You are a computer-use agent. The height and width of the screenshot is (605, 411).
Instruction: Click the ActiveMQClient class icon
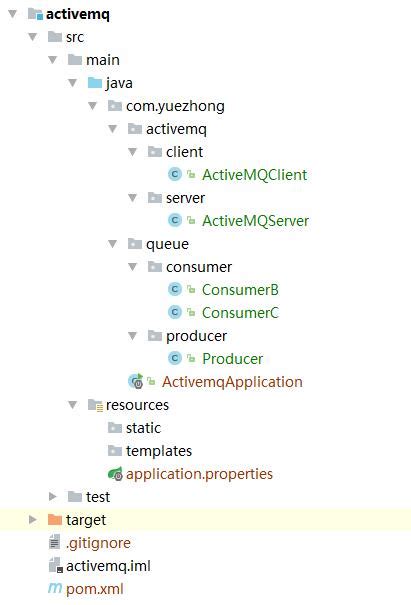(x=174, y=174)
